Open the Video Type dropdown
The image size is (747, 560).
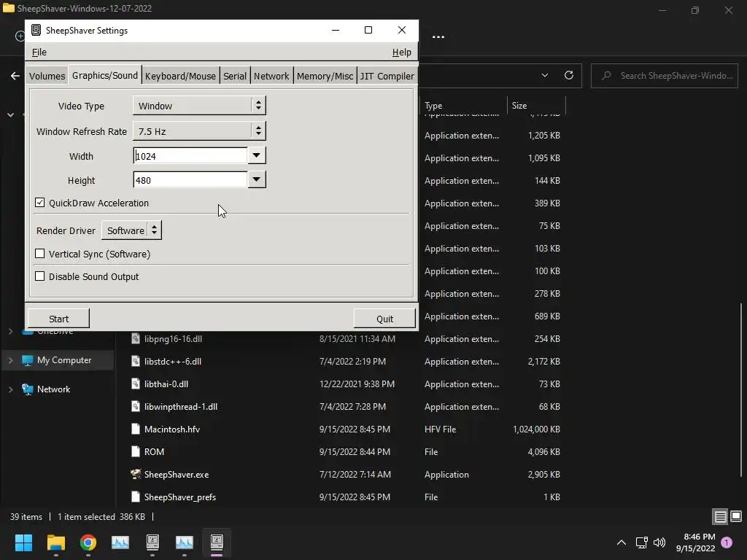point(199,106)
